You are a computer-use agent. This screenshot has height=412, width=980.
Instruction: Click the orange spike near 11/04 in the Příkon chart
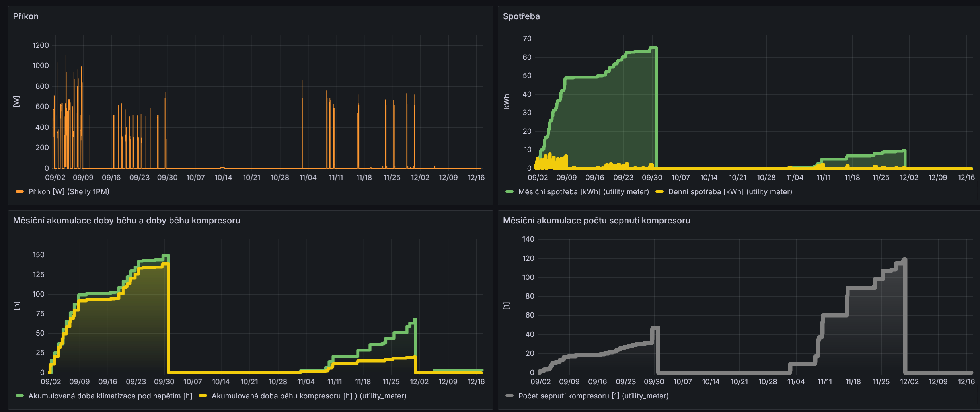point(302,81)
